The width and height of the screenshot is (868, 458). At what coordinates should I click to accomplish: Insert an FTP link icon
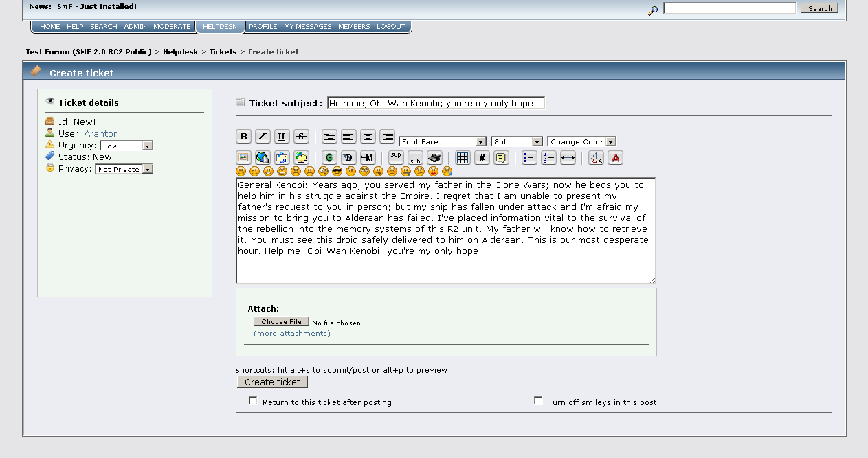(x=301, y=157)
